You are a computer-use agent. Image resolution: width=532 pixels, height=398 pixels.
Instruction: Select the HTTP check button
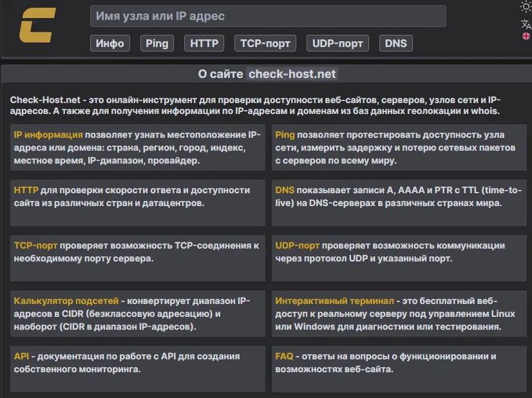205,43
